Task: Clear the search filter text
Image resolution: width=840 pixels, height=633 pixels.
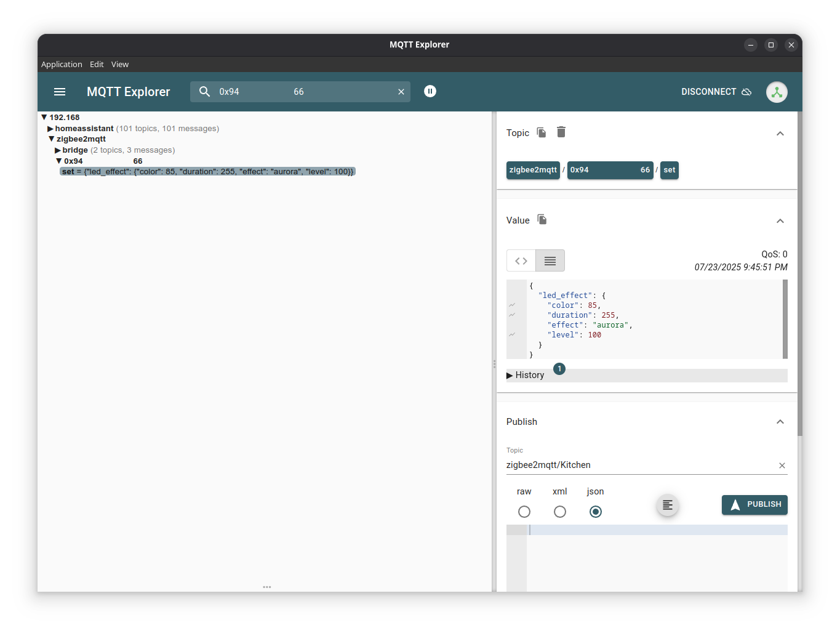Action: click(401, 92)
